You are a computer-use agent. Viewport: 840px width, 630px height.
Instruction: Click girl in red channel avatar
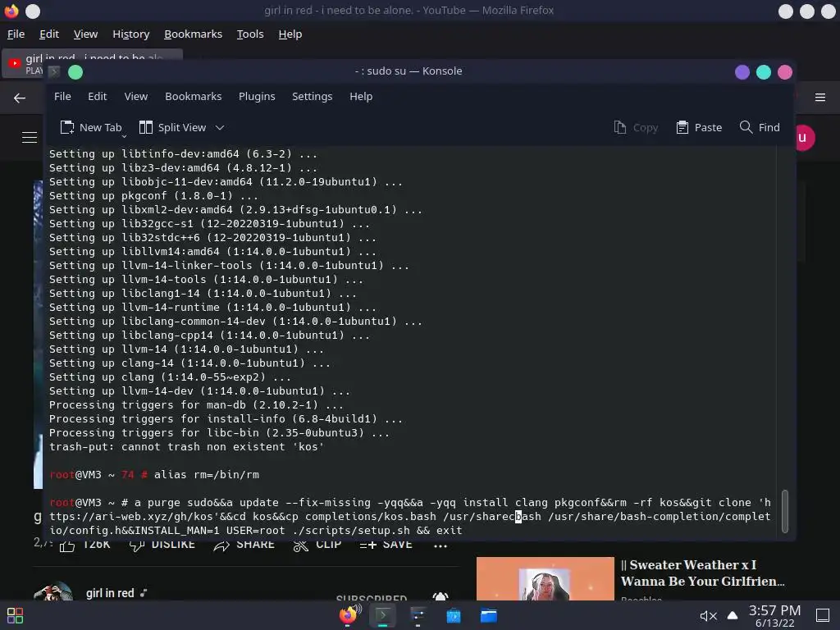tap(52, 591)
